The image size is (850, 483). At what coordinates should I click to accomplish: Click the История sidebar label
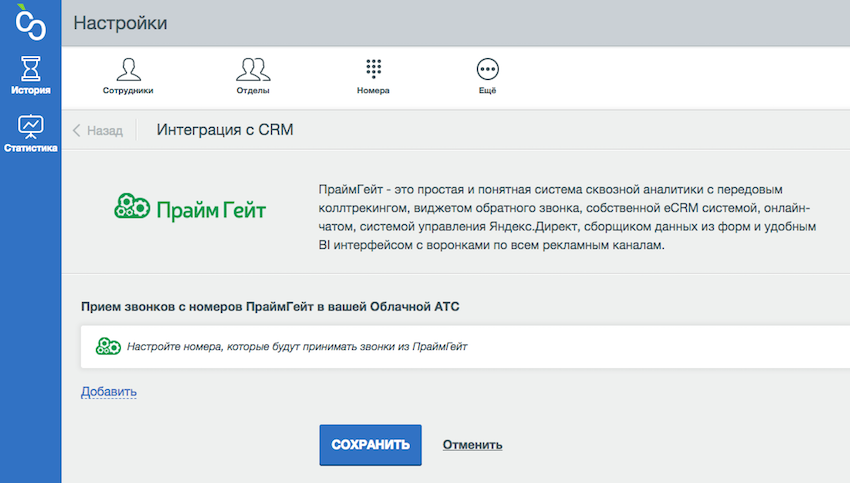pyautogui.click(x=30, y=91)
